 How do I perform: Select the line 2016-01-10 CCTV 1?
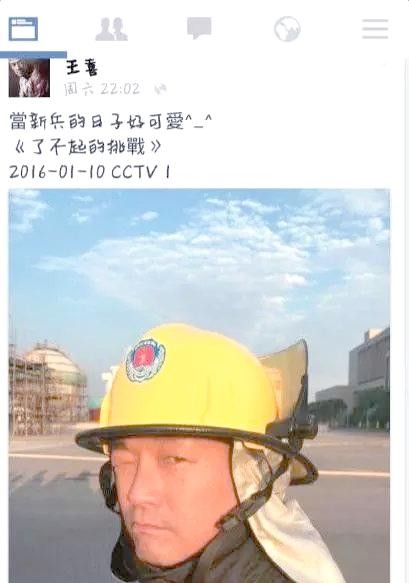point(89,172)
